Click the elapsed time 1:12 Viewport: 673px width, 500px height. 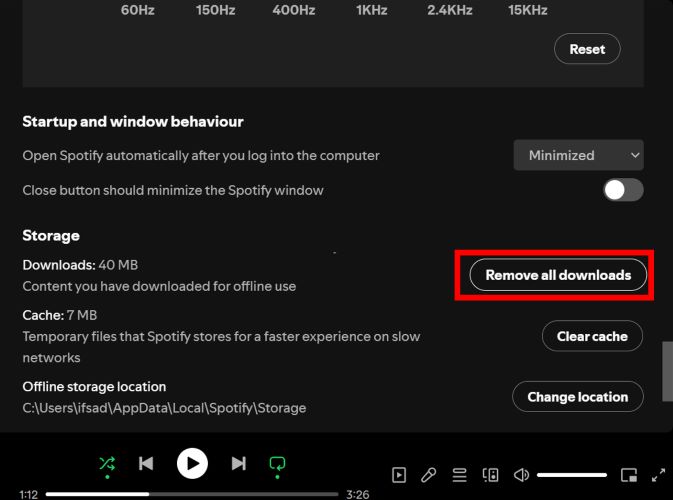coord(29,494)
